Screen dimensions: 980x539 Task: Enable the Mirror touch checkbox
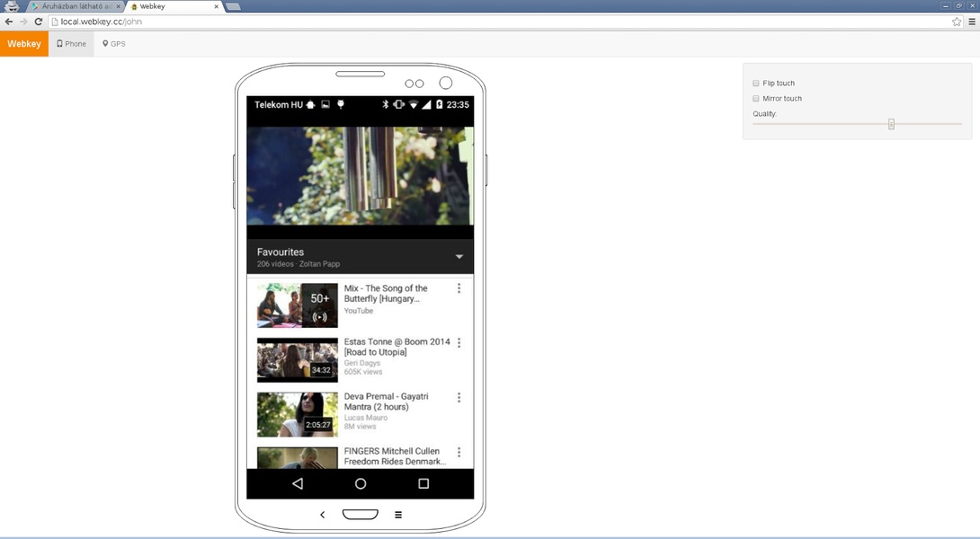(x=755, y=99)
